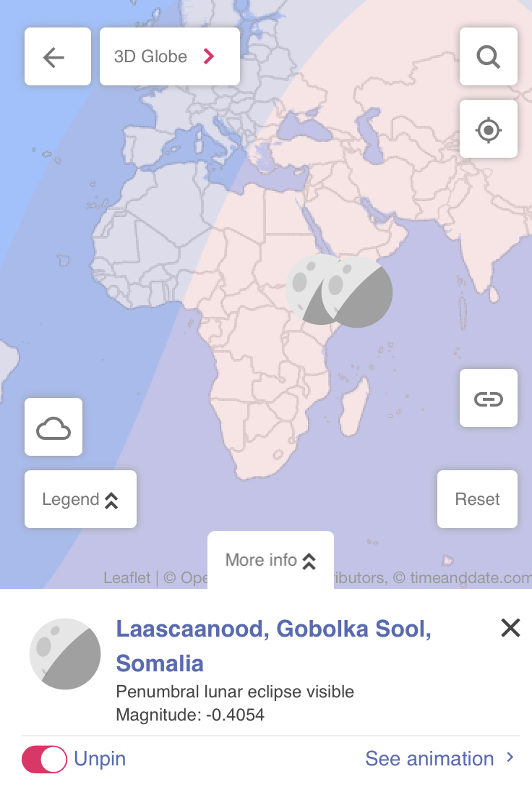
Task: Copy map link via chain icon
Action: 488,398
